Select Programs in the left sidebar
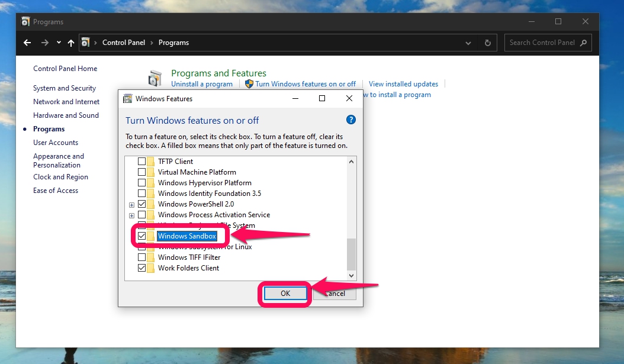Viewport: 624px width, 364px height. [x=49, y=129]
